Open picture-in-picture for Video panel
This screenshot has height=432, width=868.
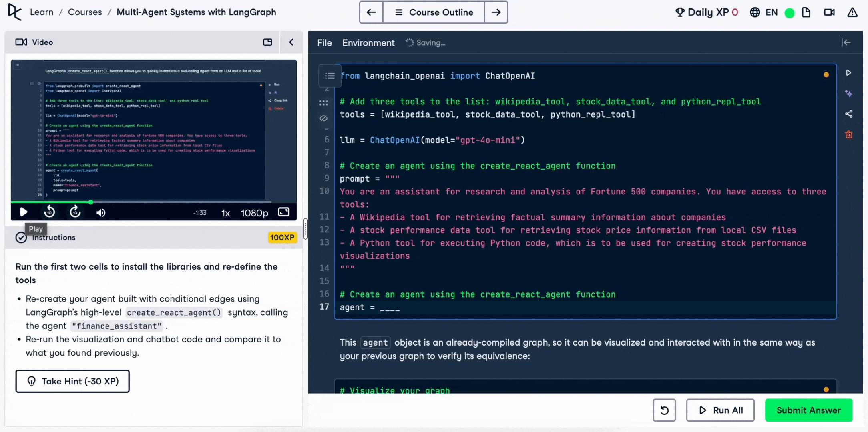267,42
